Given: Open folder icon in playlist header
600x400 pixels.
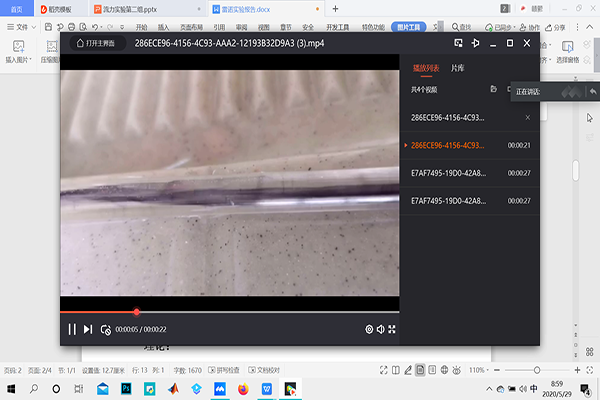Looking at the screenshot, I should point(493,90).
